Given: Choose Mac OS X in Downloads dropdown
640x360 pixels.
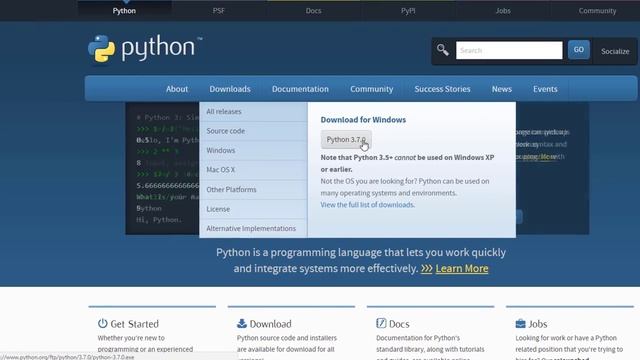Looking at the screenshot, I should (253, 170).
